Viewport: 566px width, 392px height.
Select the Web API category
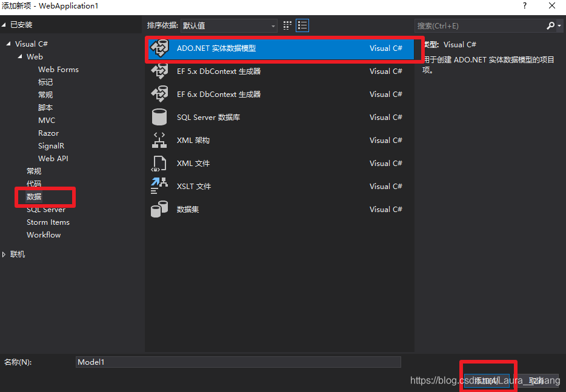tap(53, 159)
